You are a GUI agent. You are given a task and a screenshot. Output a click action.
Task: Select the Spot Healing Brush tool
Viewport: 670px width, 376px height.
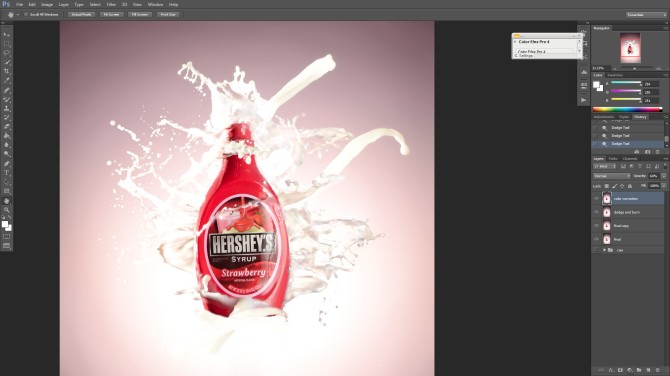tap(6, 90)
